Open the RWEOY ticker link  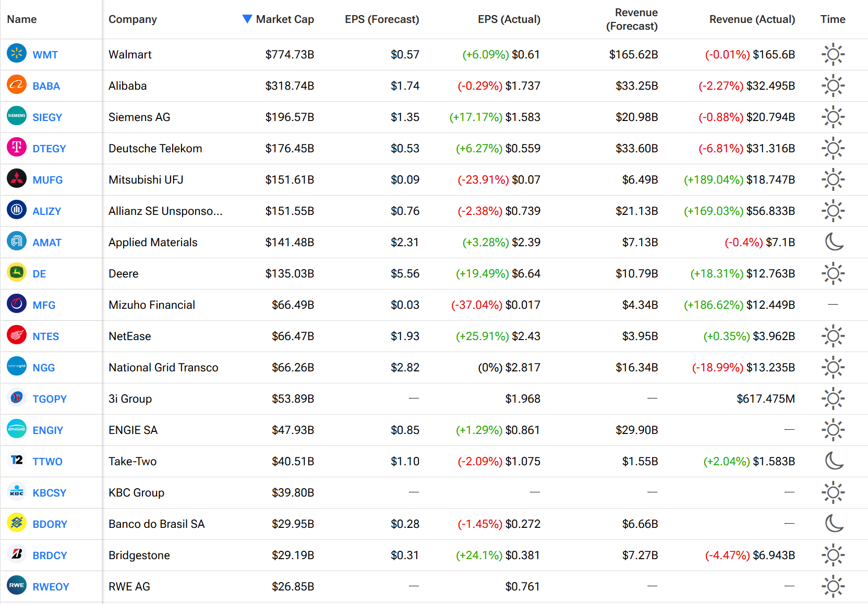(x=51, y=587)
